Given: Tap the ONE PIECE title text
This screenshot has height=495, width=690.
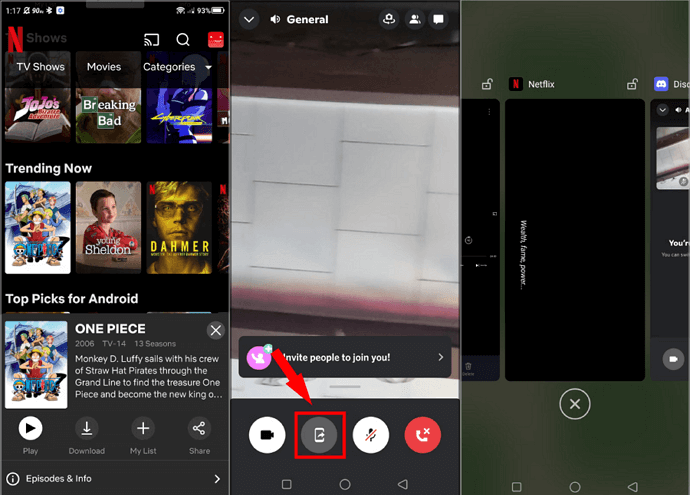Looking at the screenshot, I should (x=110, y=329).
